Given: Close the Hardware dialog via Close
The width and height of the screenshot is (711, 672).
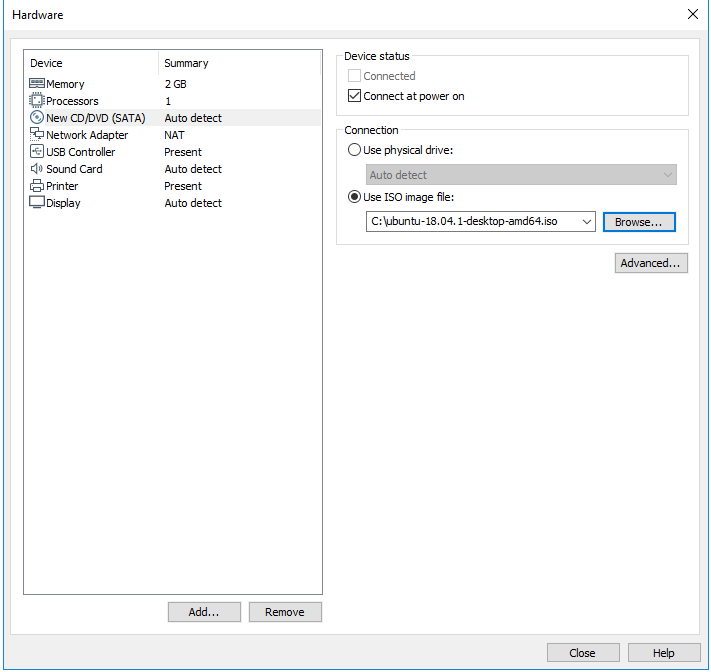Looking at the screenshot, I should click(x=583, y=653).
